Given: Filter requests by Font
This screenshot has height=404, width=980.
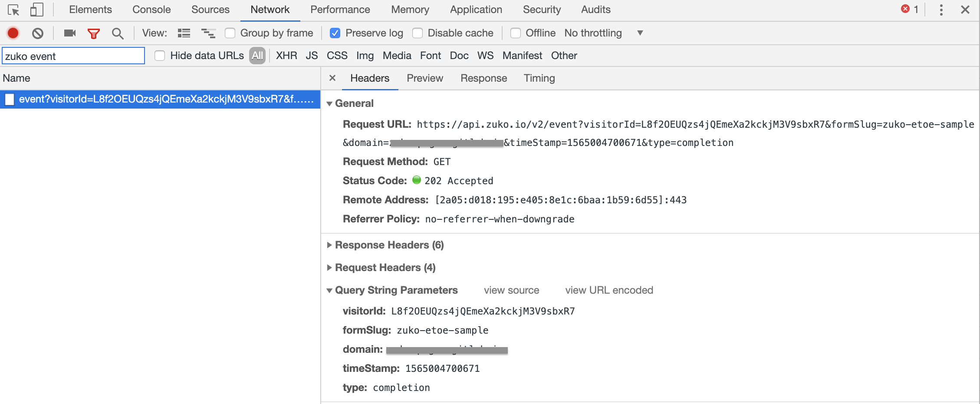Looking at the screenshot, I should (431, 56).
